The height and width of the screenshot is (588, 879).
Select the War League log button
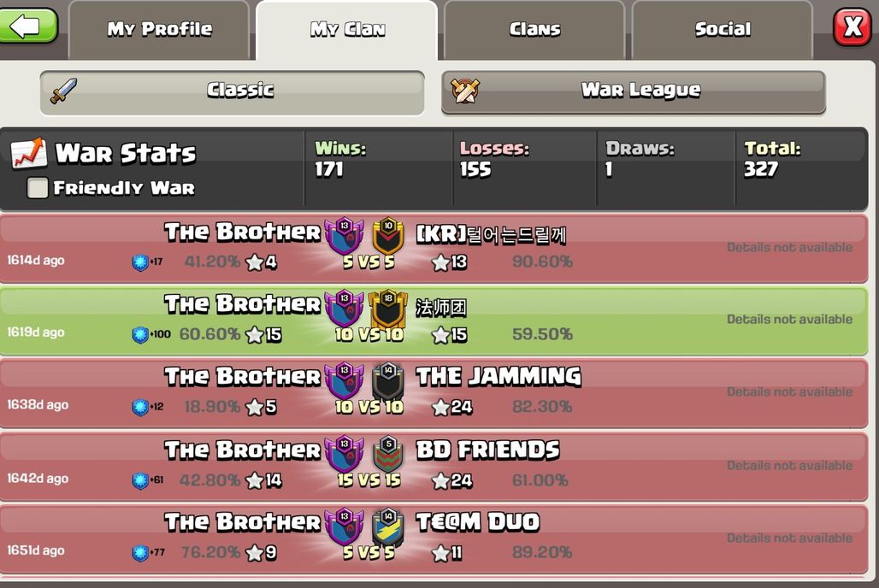634,92
